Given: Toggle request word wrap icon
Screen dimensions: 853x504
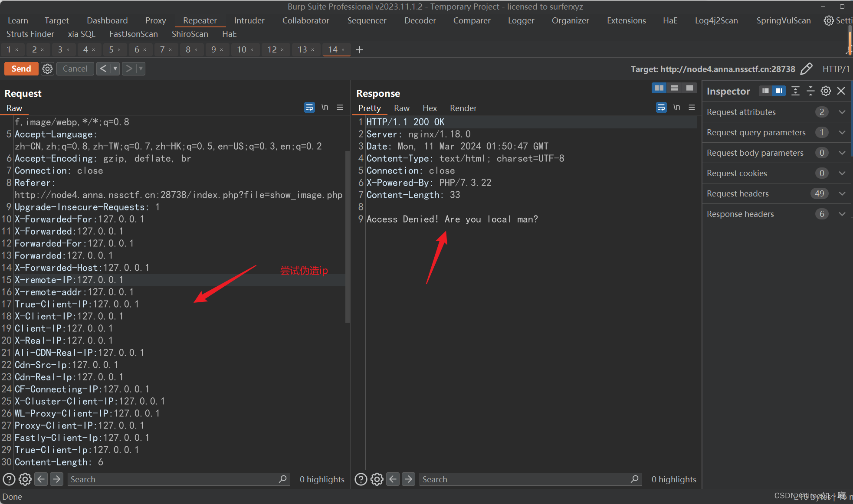Looking at the screenshot, I should (309, 107).
